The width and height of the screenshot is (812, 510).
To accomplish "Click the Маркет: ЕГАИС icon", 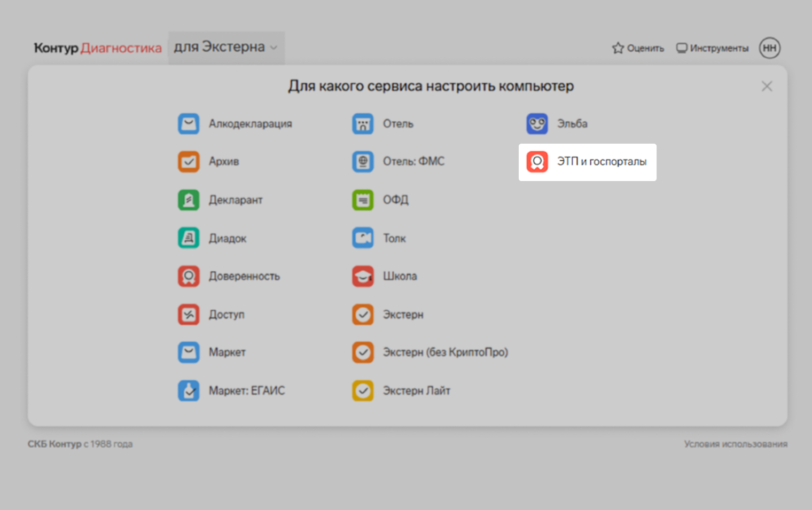I will 189,391.
